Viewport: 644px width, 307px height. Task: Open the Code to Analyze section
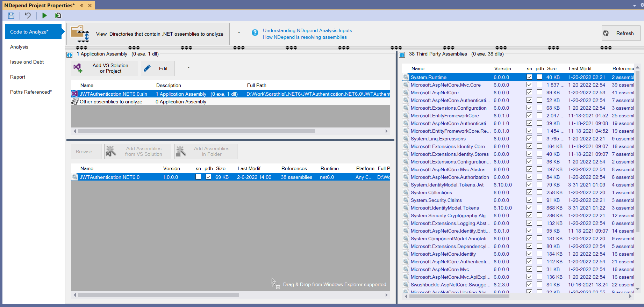coord(34,32)
